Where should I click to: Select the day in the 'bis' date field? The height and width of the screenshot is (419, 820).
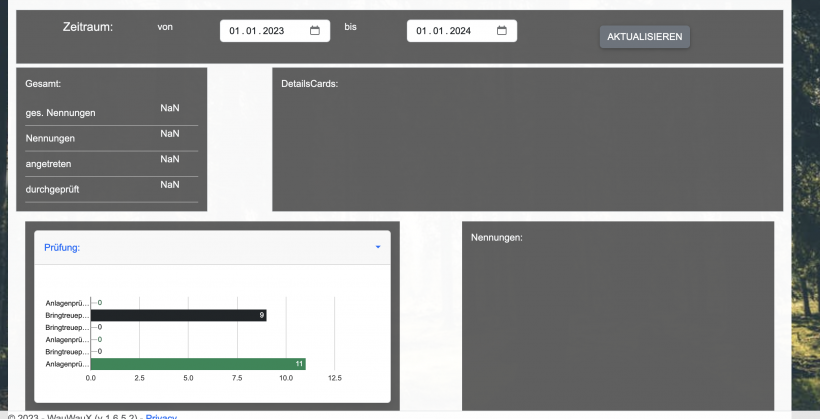pyautogui.click(x=421, y=31)
